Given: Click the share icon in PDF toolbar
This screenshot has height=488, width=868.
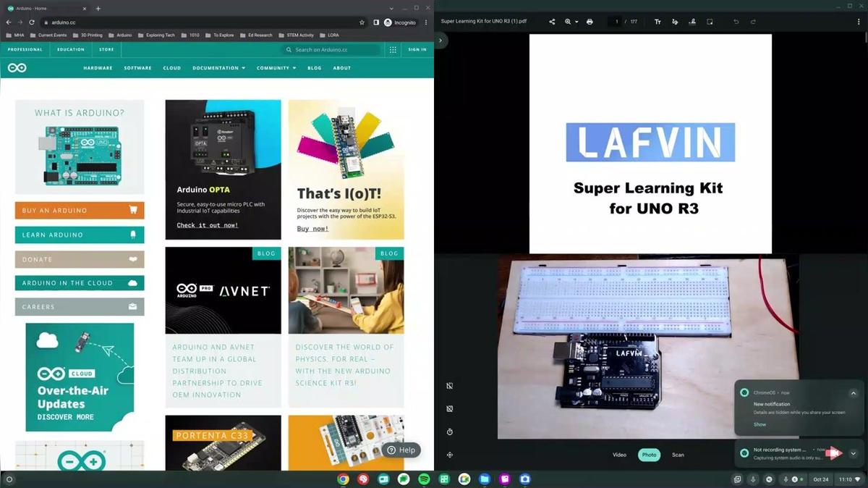Looking at the screenshot, I should [x=552, y=22].
